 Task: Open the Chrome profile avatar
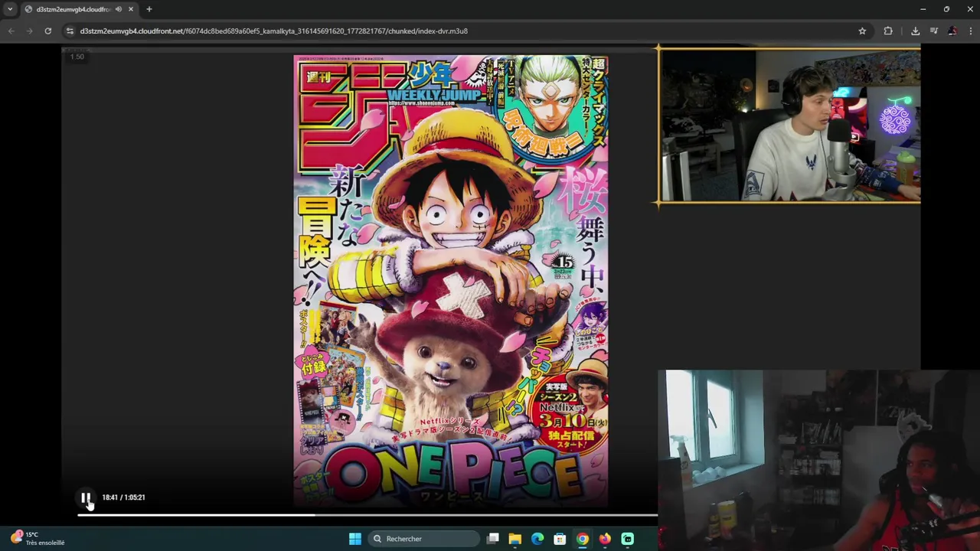(x=952, y=31)
